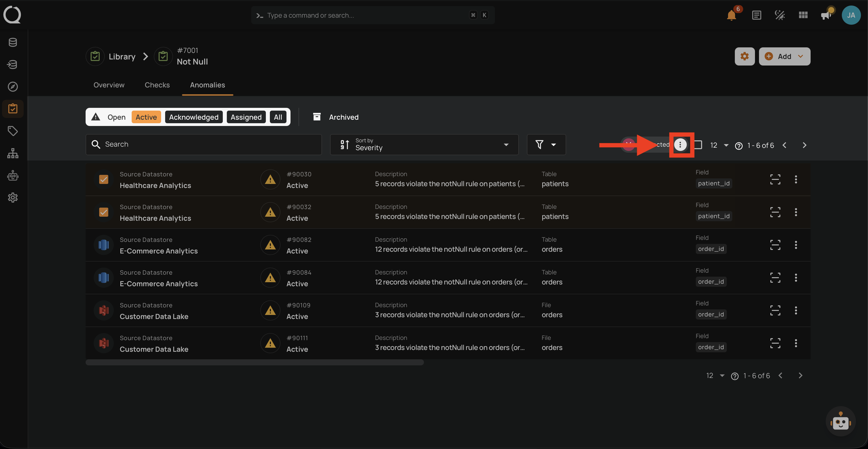Click the Qualytics logo
868x449 pixels.
click(x=12, y=15)
